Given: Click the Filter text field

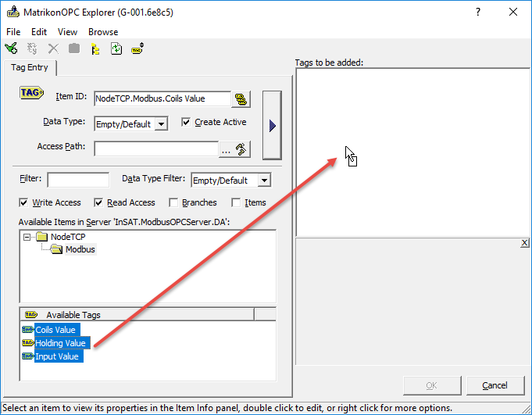Looking at the screenshot, I should coord(78,180).
